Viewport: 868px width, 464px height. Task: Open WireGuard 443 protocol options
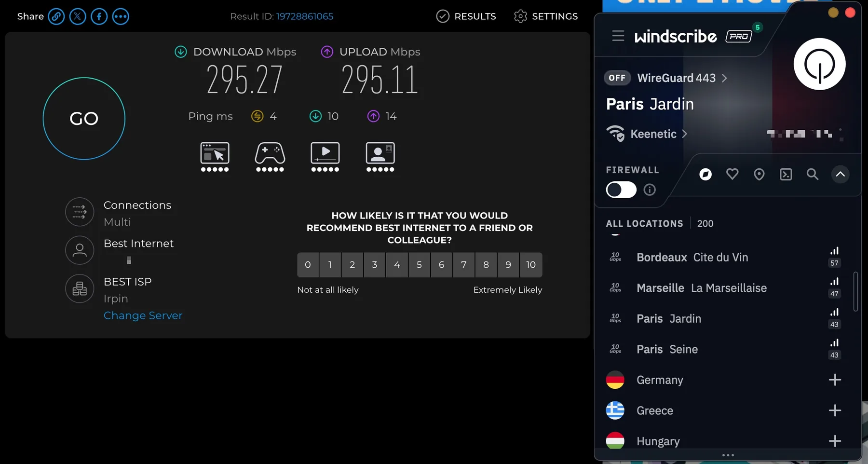click(x=682, y=78)
